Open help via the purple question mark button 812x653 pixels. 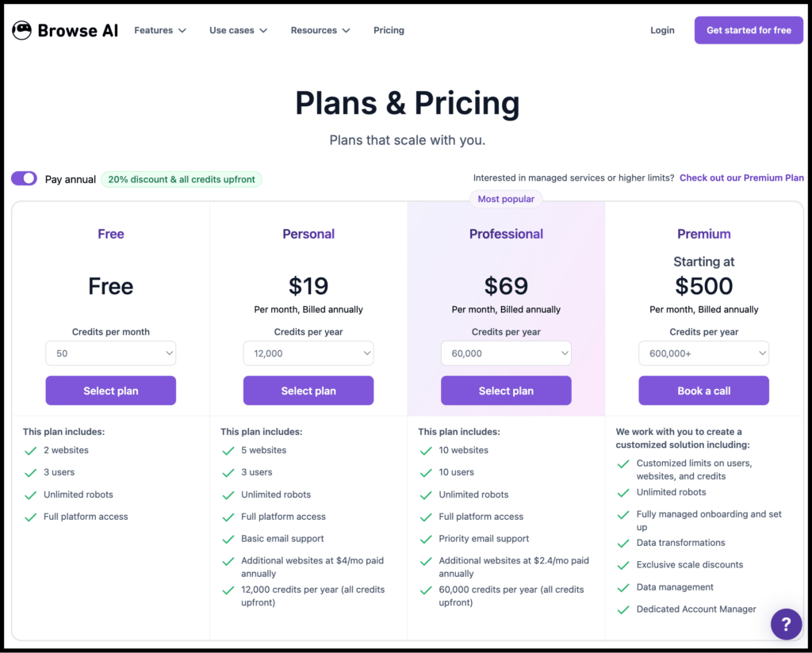tap(786, 624)
